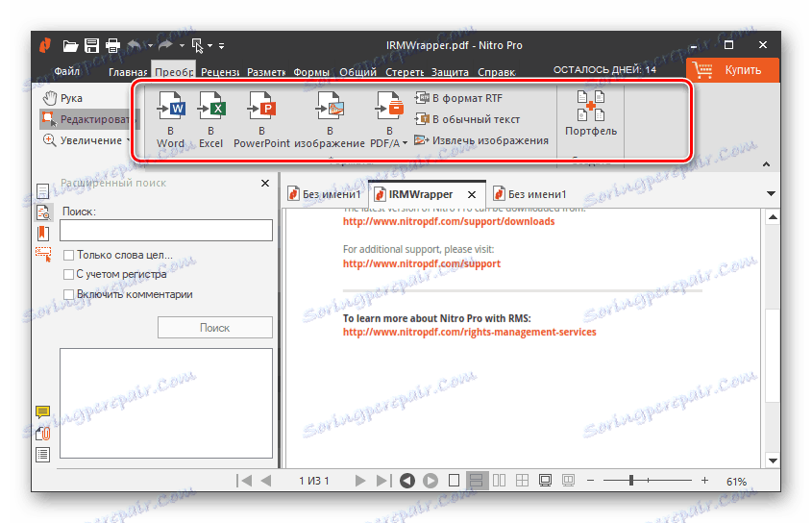
Task: Convert PDF to image (В изображение)
Action: pos(330,120)
